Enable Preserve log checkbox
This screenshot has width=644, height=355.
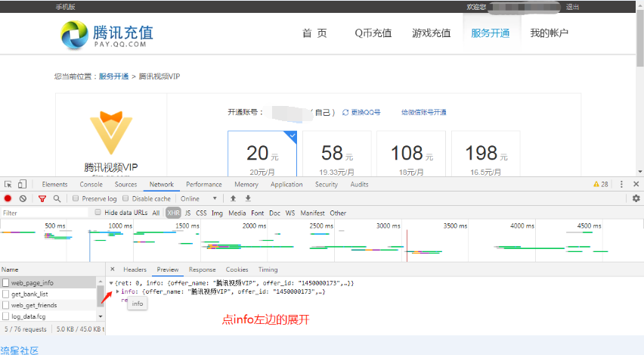pyautogui.click(x=76, y=198)
